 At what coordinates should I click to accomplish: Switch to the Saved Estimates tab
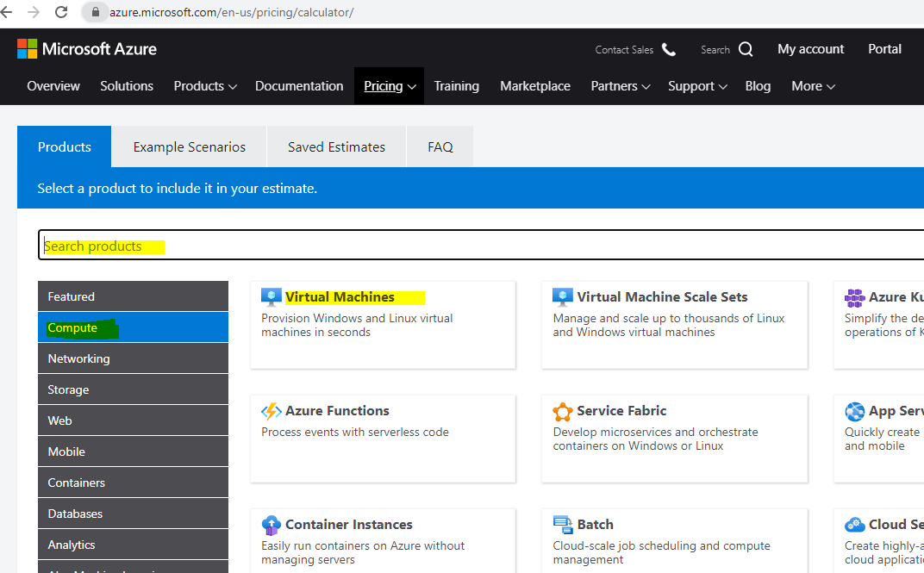point(336,146)
